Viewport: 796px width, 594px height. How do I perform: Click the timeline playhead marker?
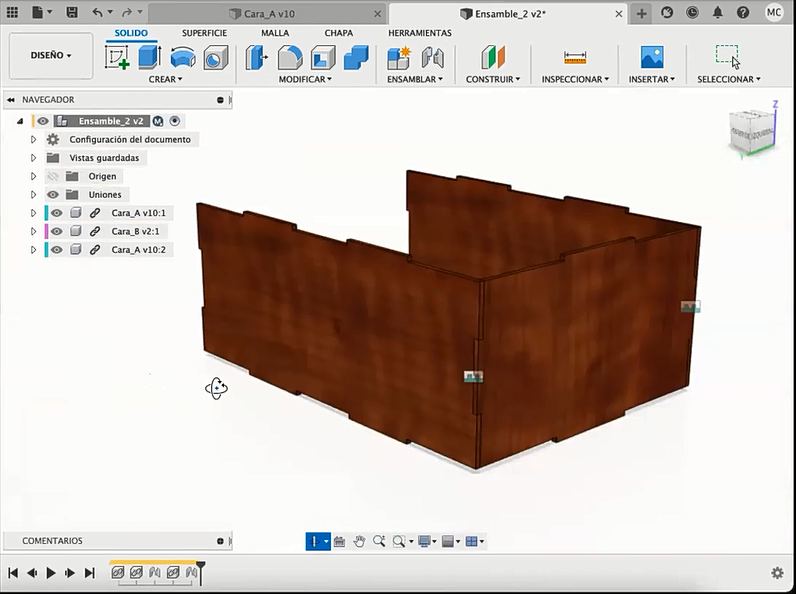pyautogui.click(x=201, y=572)
